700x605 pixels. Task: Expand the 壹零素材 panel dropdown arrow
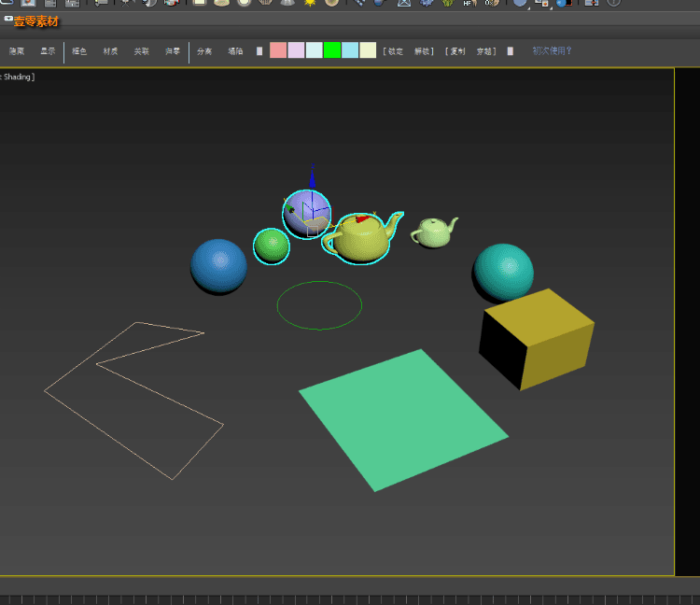8,19
